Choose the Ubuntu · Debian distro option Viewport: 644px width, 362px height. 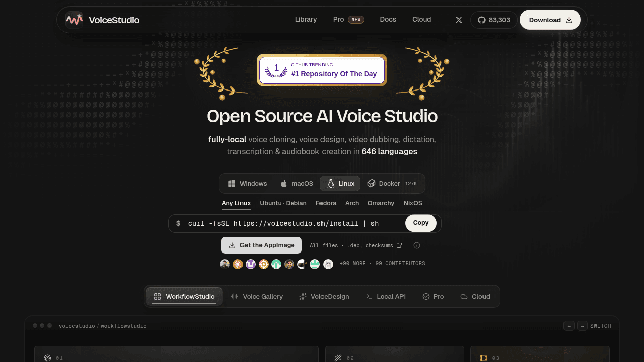tap(283, 203)
